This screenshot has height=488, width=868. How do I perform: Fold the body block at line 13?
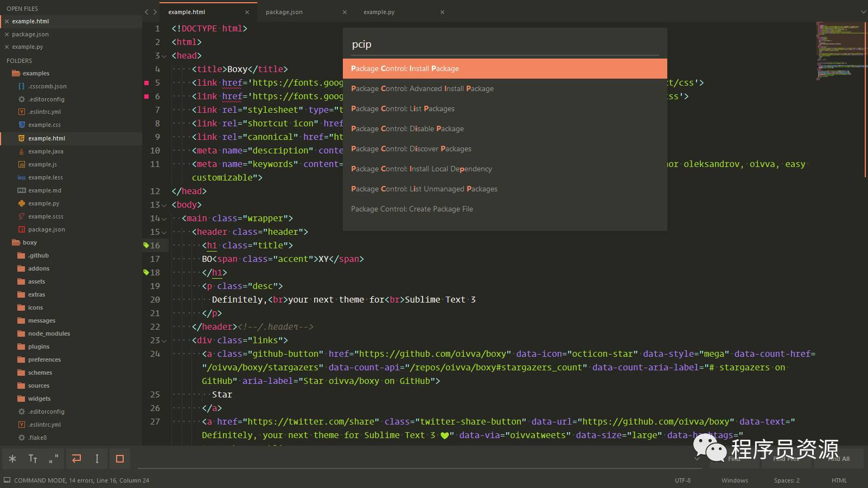pyautogui.click(x=164, y=205)
